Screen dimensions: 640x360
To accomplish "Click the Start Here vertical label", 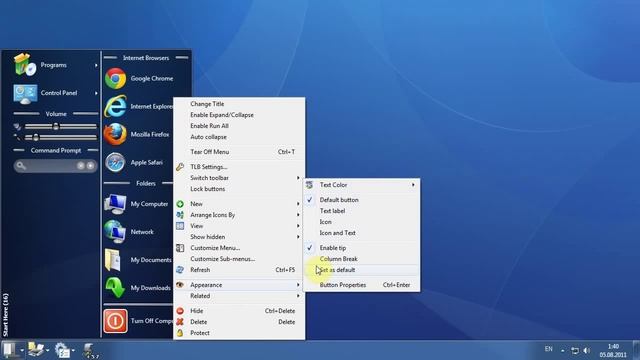I will coord(5,315).
